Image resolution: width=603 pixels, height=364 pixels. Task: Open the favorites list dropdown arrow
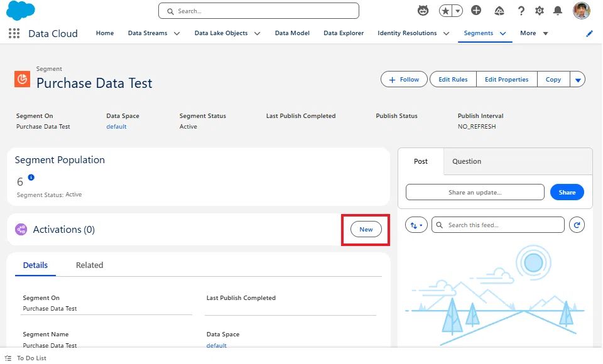point(458,11)
